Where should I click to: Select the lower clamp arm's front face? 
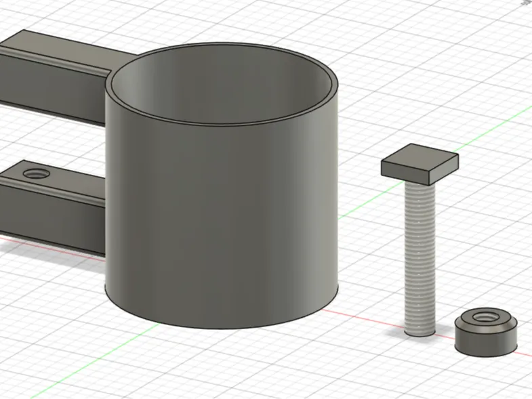(53, 217)
